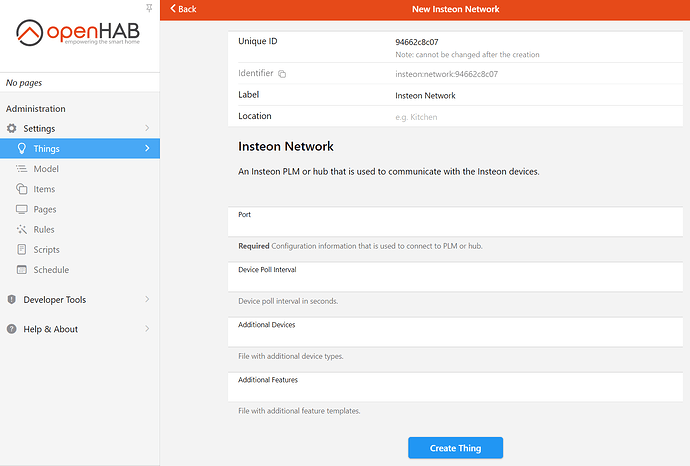This screenshot has height=466, width=690.
Task: Expand the Things chevron
Action: pyautogui.click(x=147, y=148)
